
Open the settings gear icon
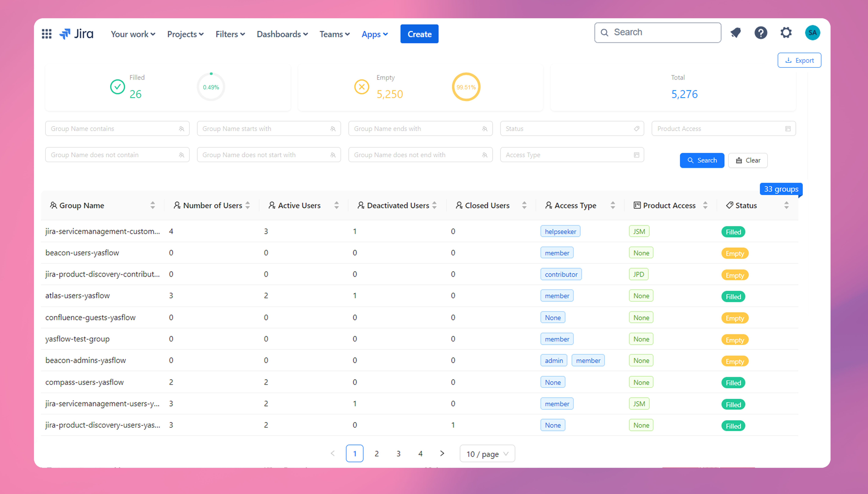pos(786,33)
